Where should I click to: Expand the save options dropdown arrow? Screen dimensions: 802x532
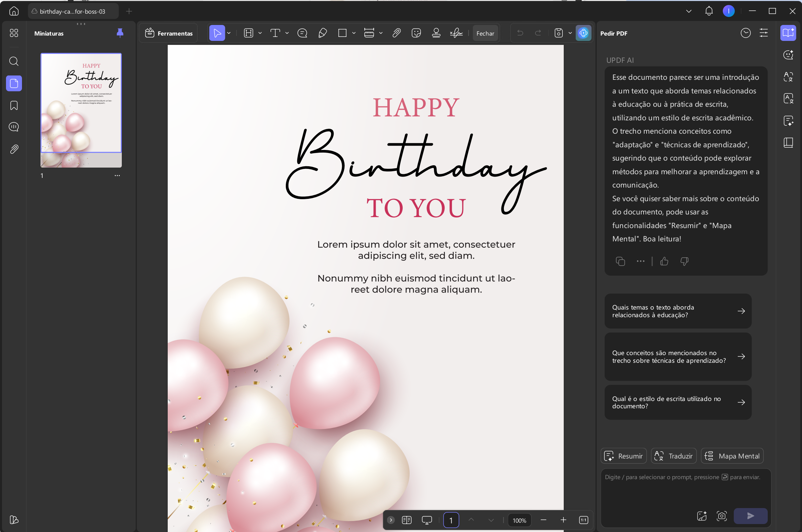(570, 33)
